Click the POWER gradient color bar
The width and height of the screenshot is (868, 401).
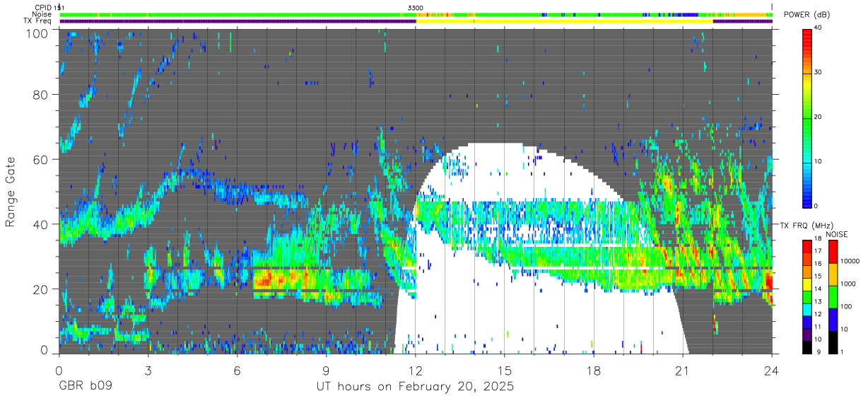pyautogui.click(x=808, y=117)
